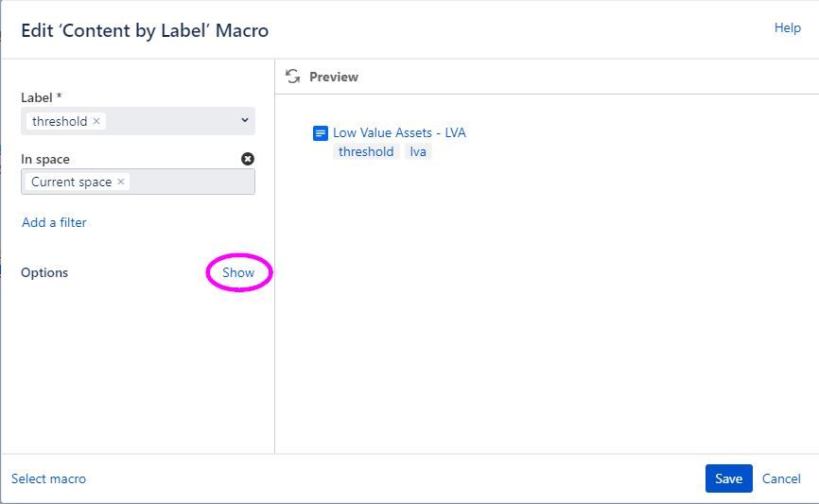Open Low Value Assets - LVA page
The height and width of the screenshot is (504, 819).
[x=399, y=132]
